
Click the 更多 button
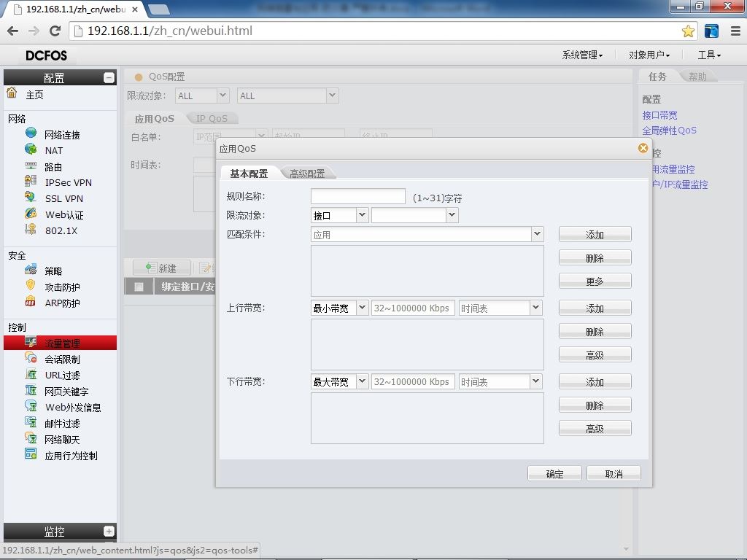tap(595, 281)
